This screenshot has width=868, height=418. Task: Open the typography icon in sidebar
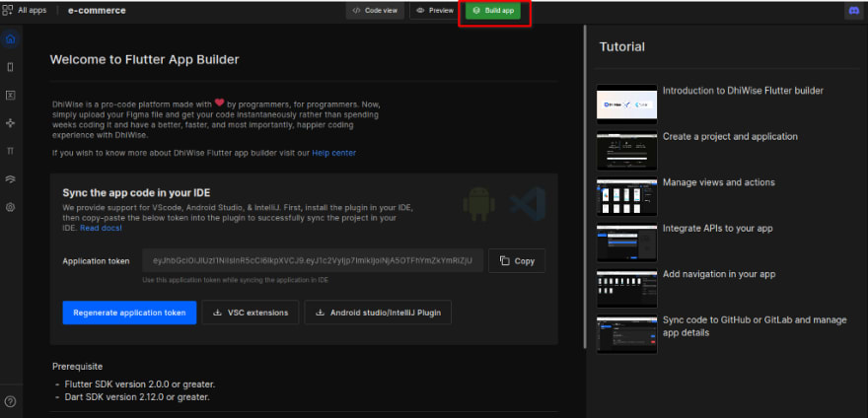pos(10,151)
